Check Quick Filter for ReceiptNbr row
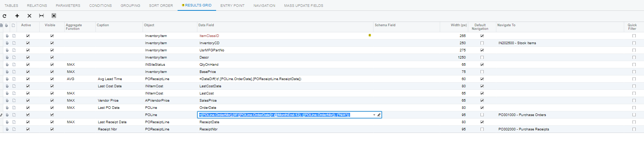Image resolution: width=644 pixels, height=148 pixels. click(x=634, y=129)
